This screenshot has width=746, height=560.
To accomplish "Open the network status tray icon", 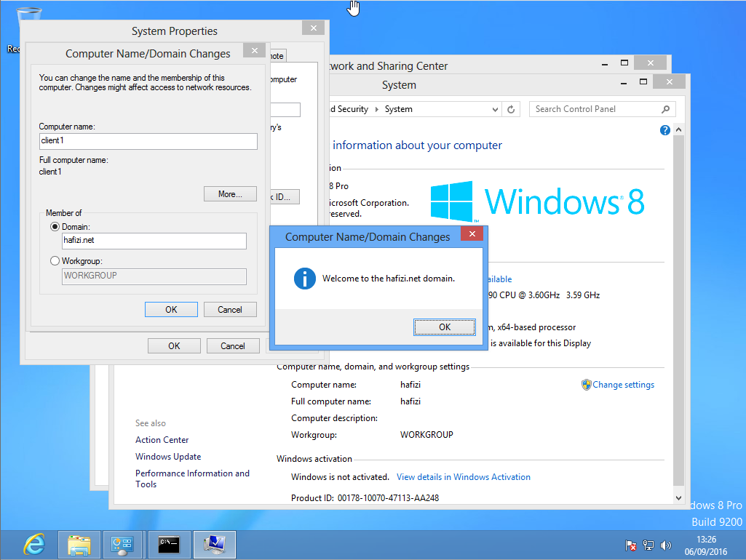I will 648,545.
